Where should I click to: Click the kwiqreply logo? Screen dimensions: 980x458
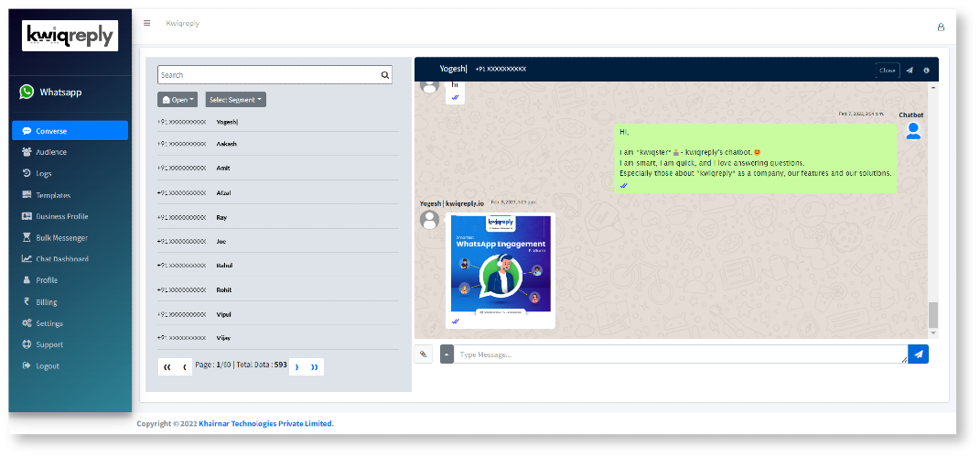point(70,36)
